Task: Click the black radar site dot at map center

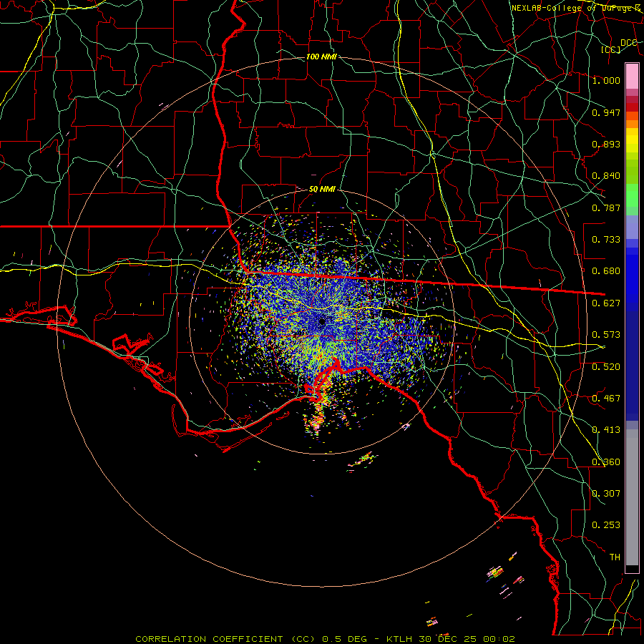Action: [x=322, y=321]
